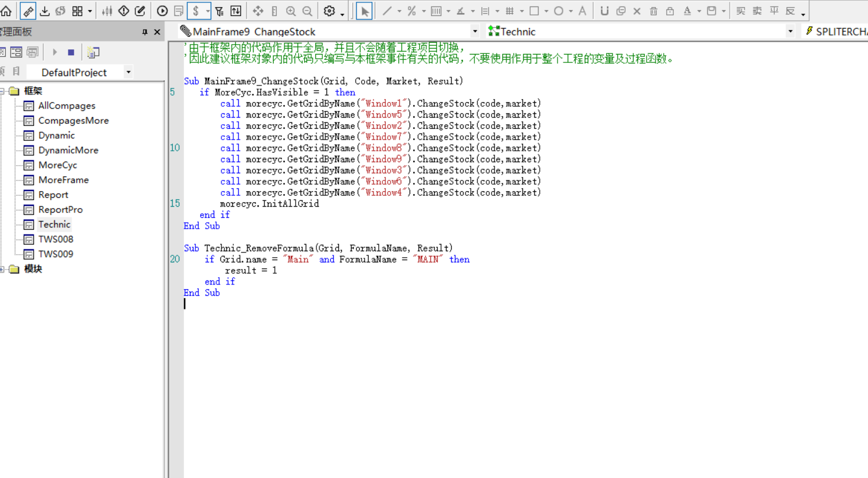Click the 卖 sell button
Image resolution: width=868 pixels, height=478 pixels.
coord(757,11)
